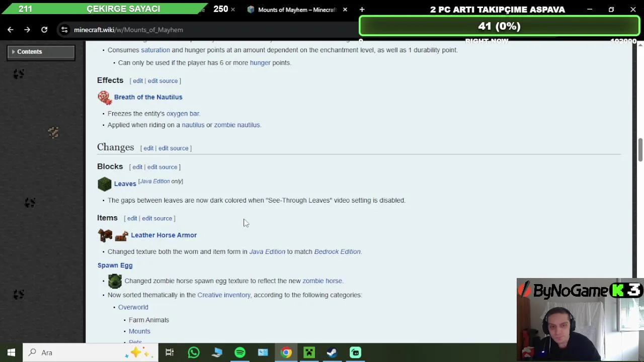Edit the Items section
This screenshot has width=644, height=362.
132,219
